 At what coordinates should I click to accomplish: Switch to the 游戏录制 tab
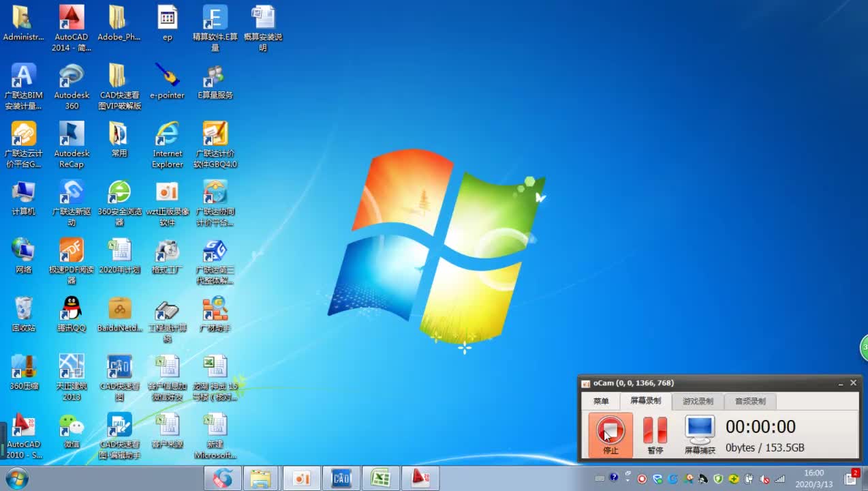coord(698,401)
